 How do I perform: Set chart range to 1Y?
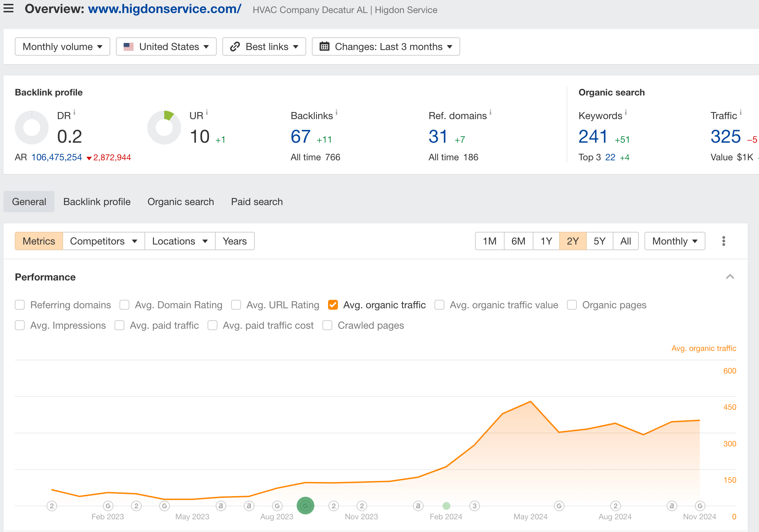click(546, 241)
